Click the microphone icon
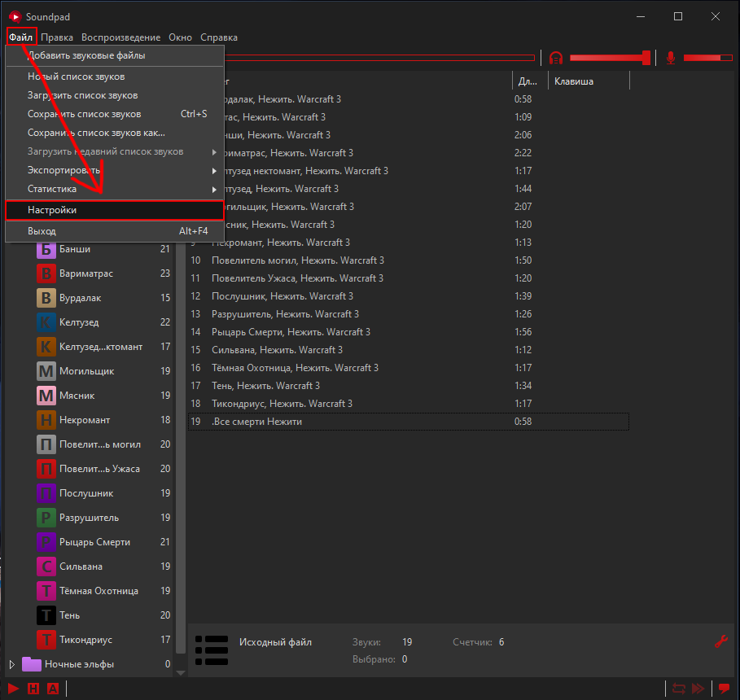This screenshot has height=700, width=740. (x=671, y=58)
